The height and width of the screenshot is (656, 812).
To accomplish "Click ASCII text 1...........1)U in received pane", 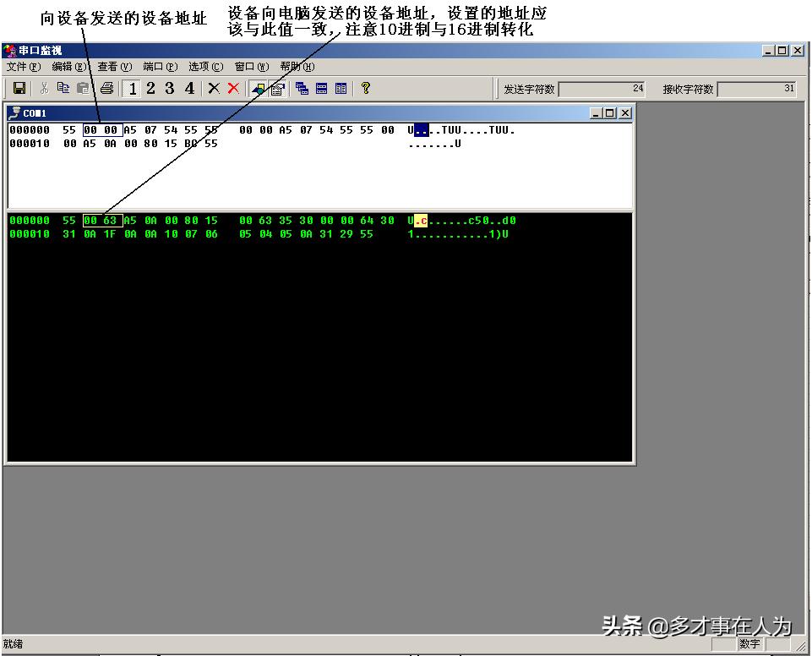I will [458, 233].
